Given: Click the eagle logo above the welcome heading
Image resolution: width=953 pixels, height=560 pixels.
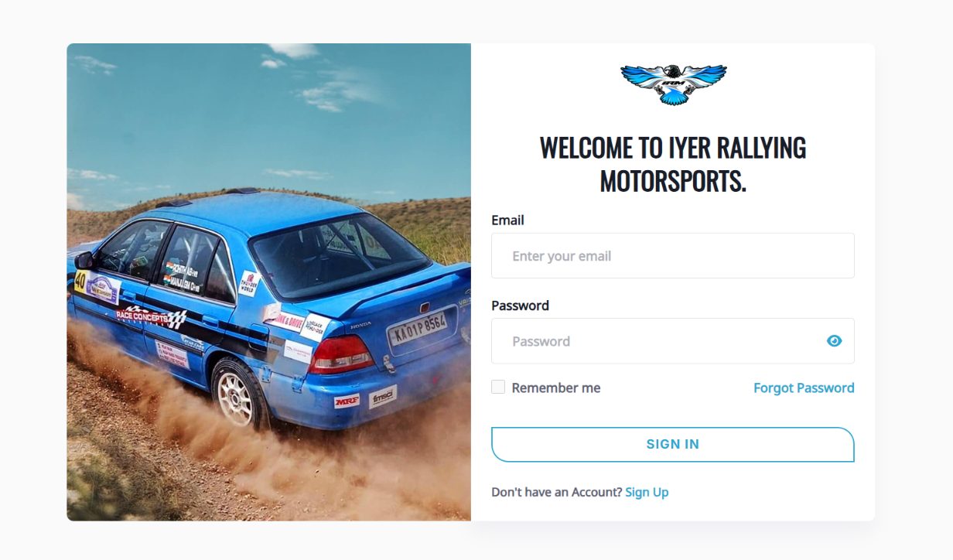Looking at the screenshot, I should coord(673,84).
